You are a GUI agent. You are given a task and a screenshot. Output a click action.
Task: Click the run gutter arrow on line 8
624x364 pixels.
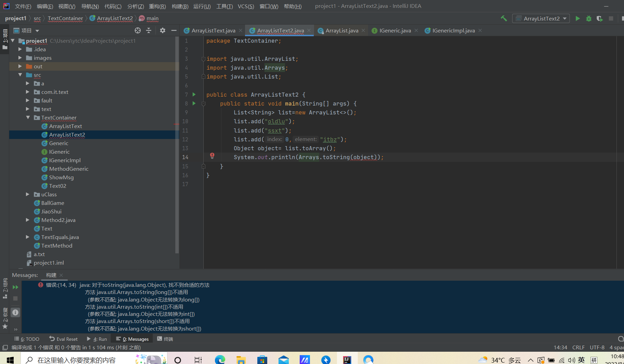(194, 103)
